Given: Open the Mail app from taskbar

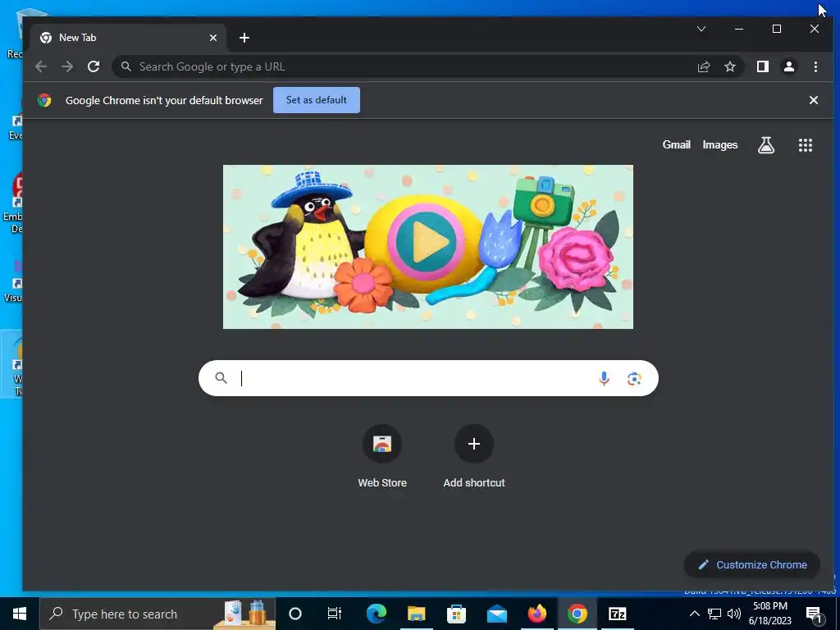Looking at the screenshot, I should tap(496, 614).
